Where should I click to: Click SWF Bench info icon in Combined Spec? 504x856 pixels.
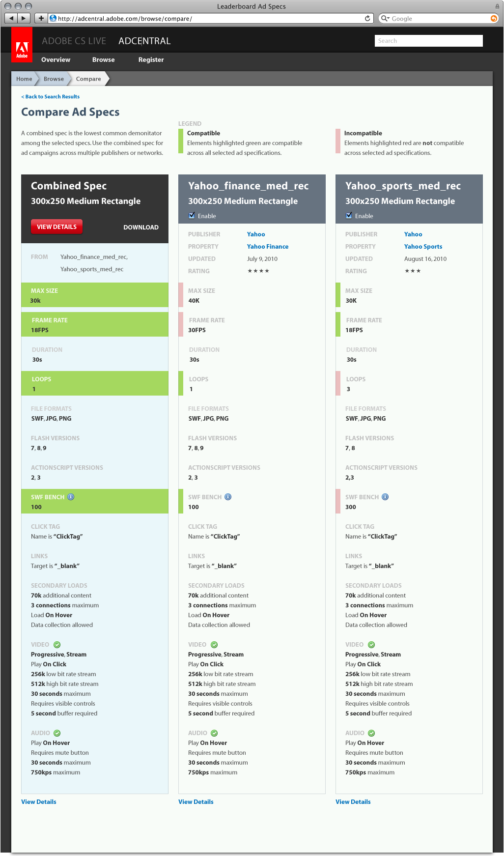coord(71,497)
